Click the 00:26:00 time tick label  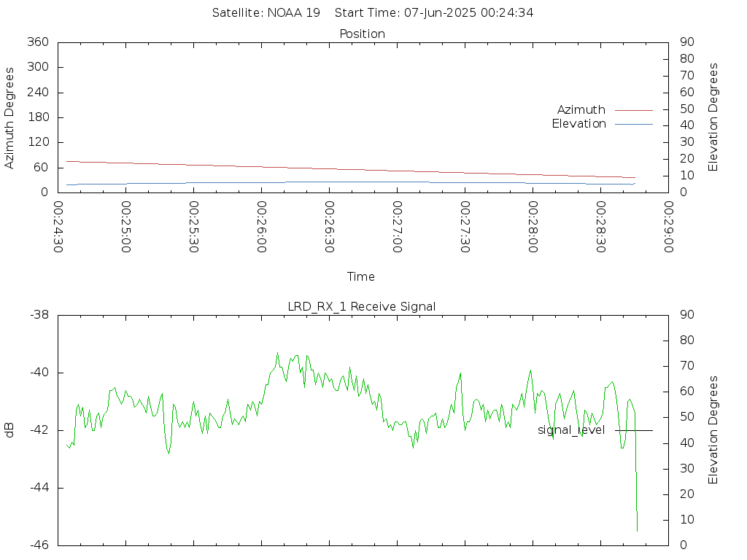click(x=262, y=227)
